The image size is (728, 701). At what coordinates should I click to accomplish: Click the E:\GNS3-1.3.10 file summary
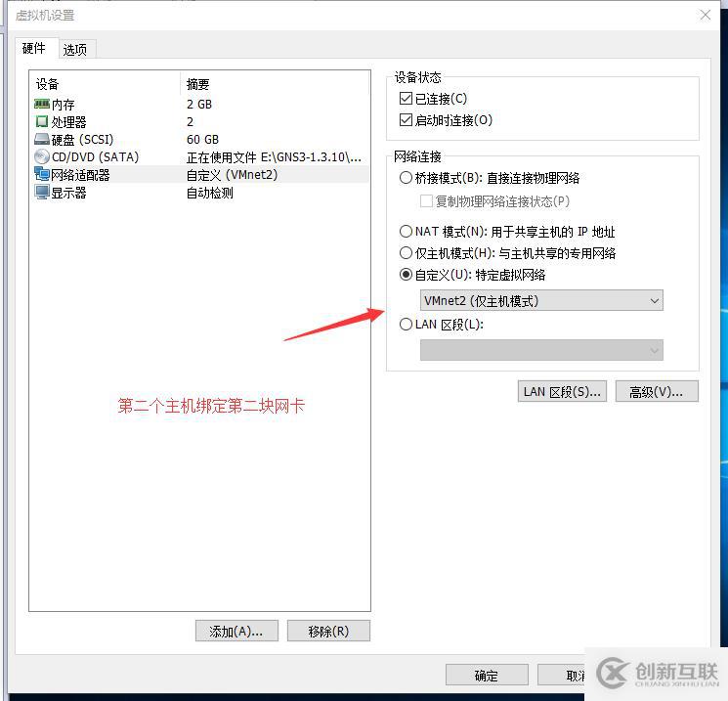(x=274, y=157)
